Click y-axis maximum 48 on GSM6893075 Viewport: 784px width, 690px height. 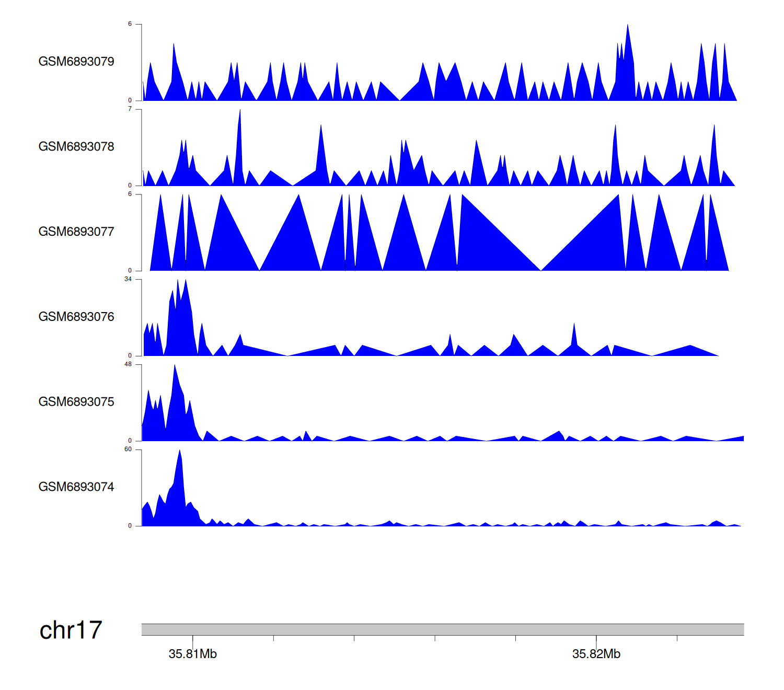[x=128, y=364]
